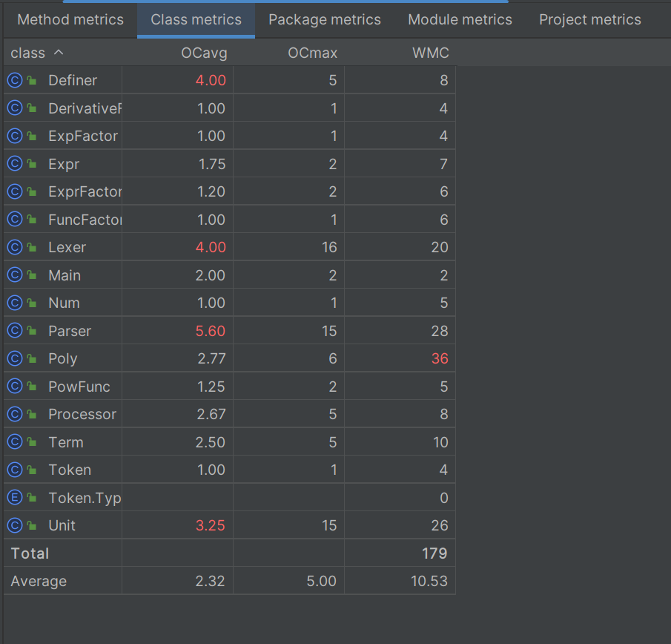671x644 pixels.
Task: Toggle sort order with class column arrow
Action: point(59,53)
